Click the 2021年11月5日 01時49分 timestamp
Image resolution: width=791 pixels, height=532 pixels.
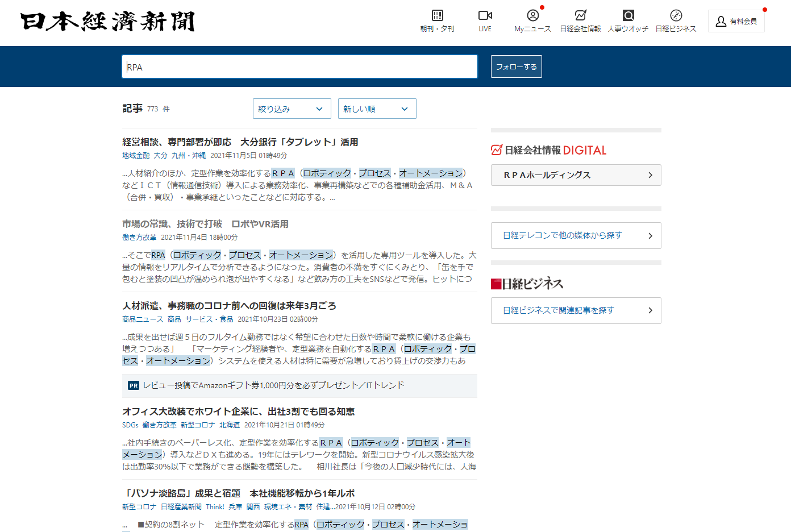pos(249,156)
